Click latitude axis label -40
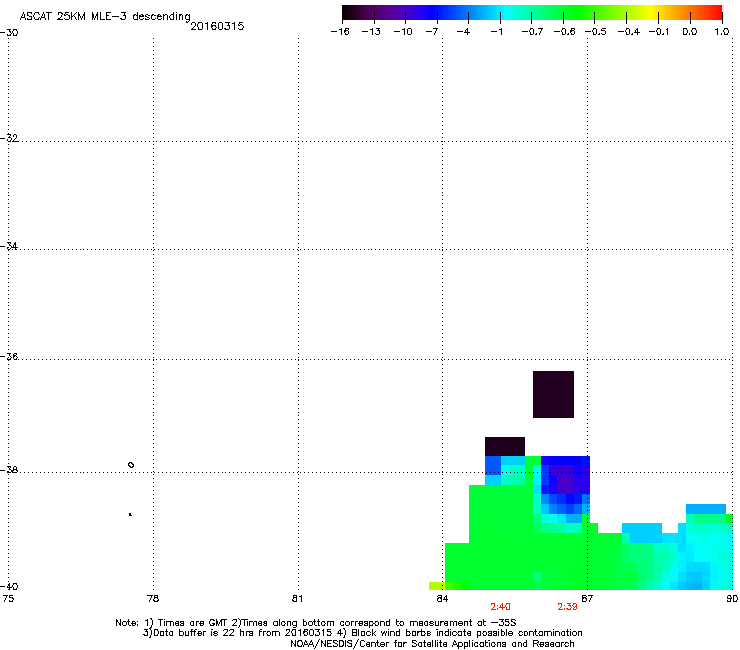The height and width of the screenshot is (650, 740). click(9, 586)
